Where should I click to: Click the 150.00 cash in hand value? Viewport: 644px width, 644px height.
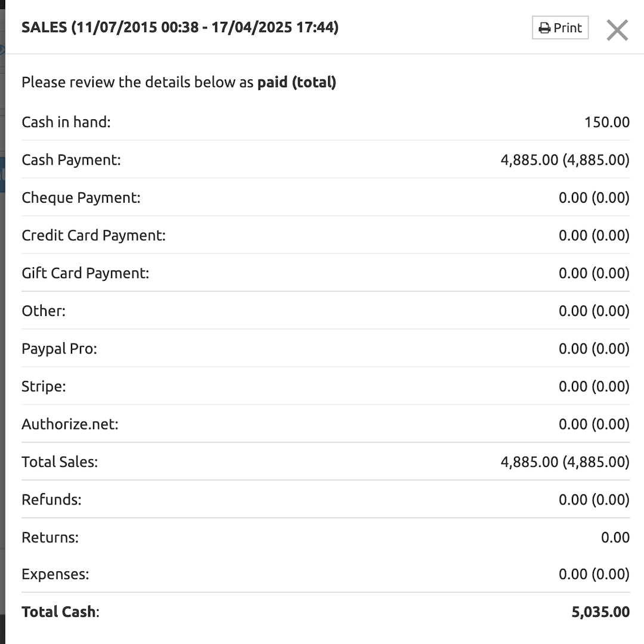coord(606,122)
